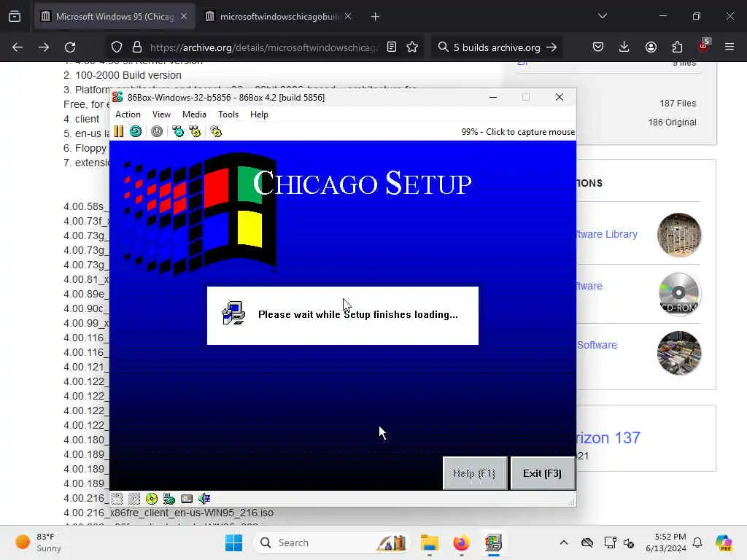Open the View menu in 86Box
Image resolution: width=747 pixels, height=560 pixels.
click(161, 114)
